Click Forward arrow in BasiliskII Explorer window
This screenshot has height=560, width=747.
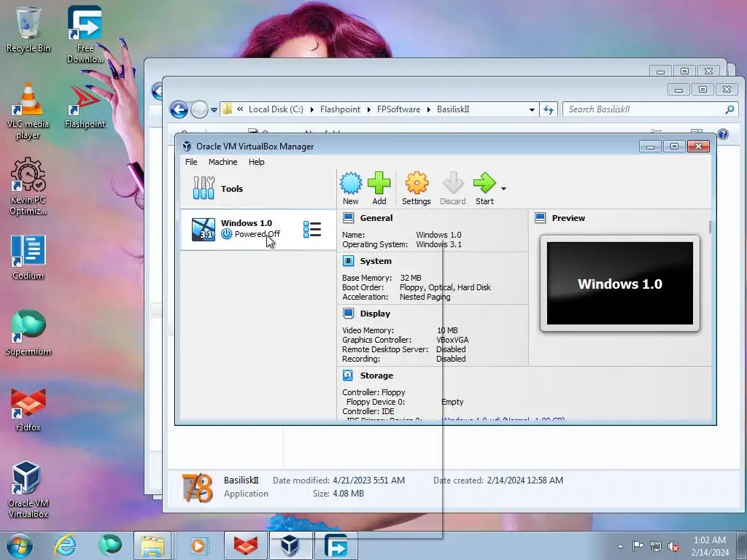(199, 109)
